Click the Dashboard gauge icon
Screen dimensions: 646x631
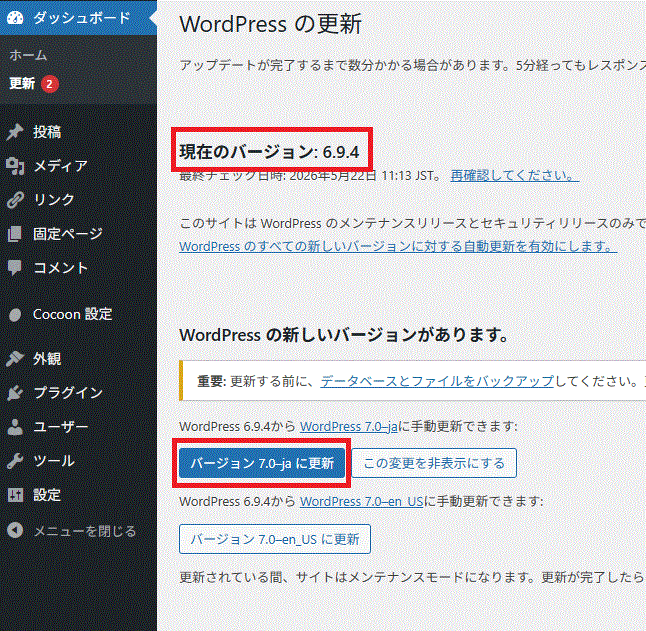point(15,18)
